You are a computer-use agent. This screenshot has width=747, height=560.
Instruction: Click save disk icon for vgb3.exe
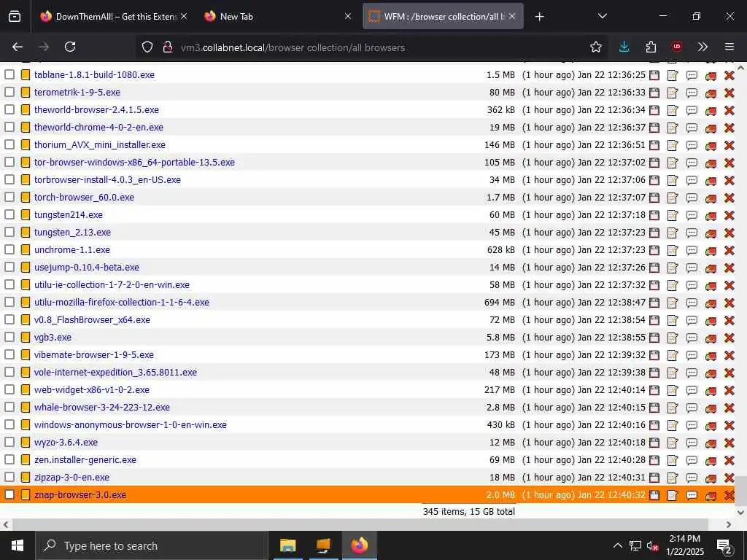tap(654, 338)
